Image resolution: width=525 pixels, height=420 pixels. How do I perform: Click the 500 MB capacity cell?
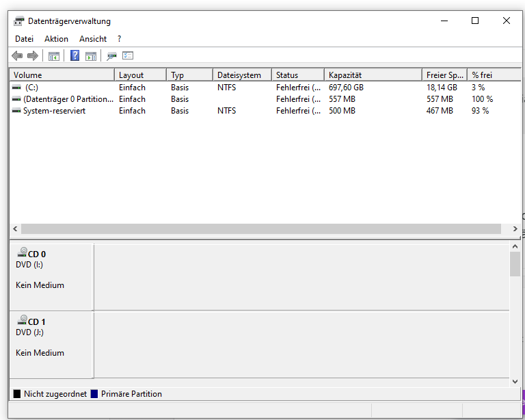point(342,111)
